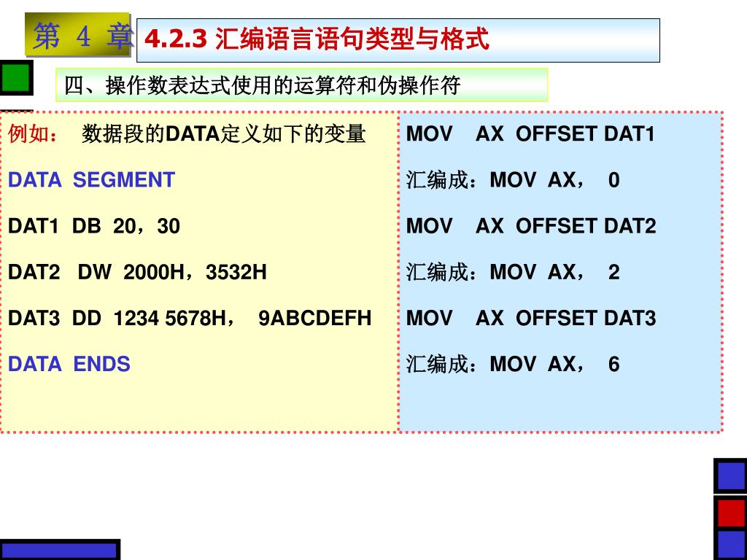
Task: Click the blue bar at bottom left
Action: click(60, 550)
